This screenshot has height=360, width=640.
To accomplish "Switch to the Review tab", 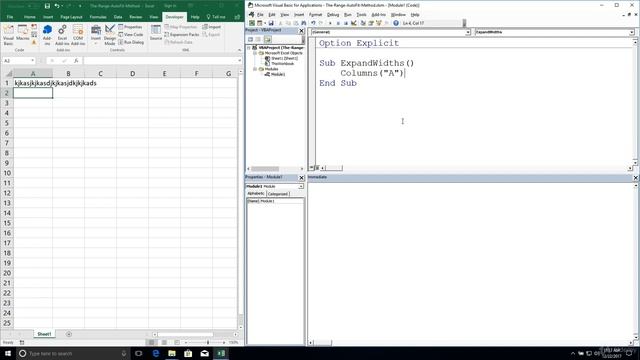I will tap(136, 17).
